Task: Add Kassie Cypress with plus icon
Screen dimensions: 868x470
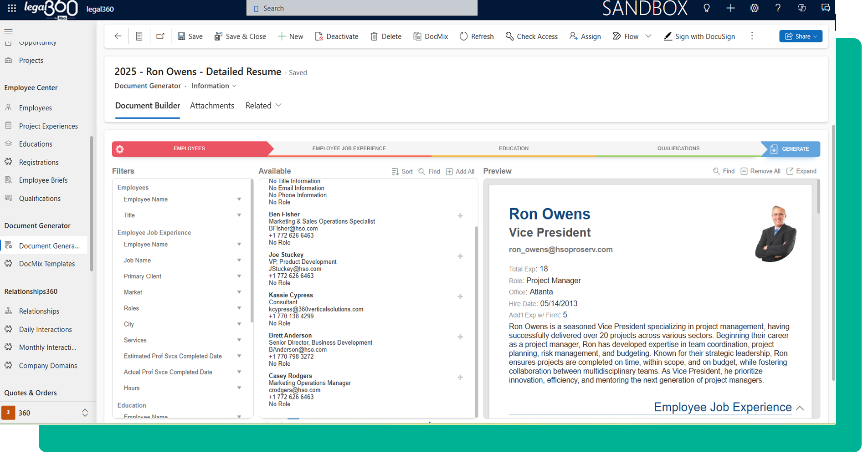Action: 460,296
